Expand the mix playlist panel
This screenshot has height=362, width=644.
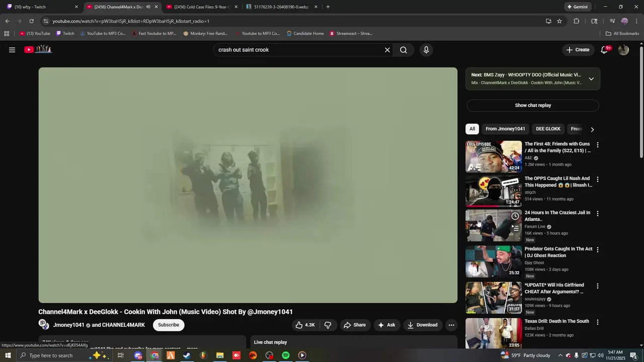pyautogui.click(x=591, y=79)
